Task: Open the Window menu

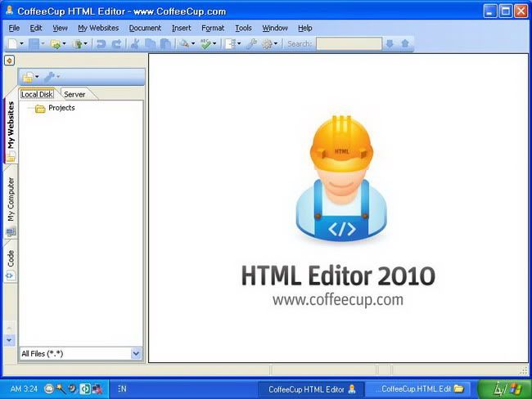Action: pyautogui.click(x=275, y=28)
